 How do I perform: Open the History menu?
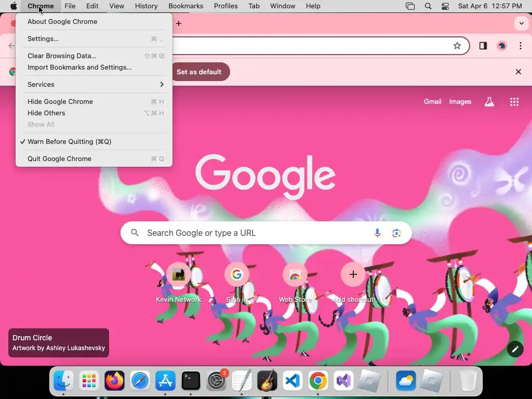tap(146, 6)
